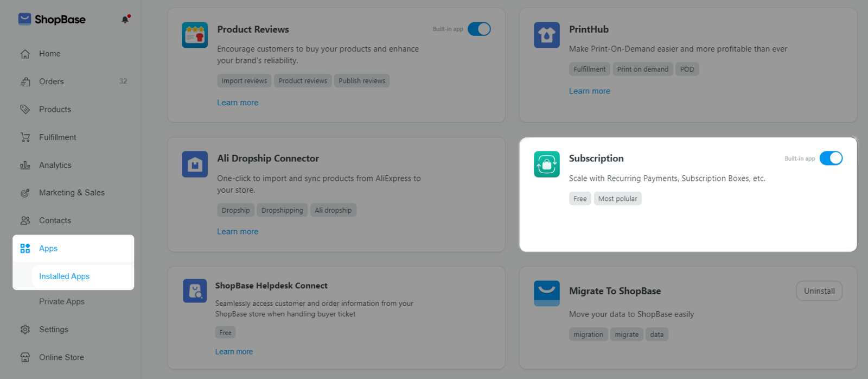Open the Private Apps submenu item
This screenshot has height=379, width=868.
click(x=62, y=301)
